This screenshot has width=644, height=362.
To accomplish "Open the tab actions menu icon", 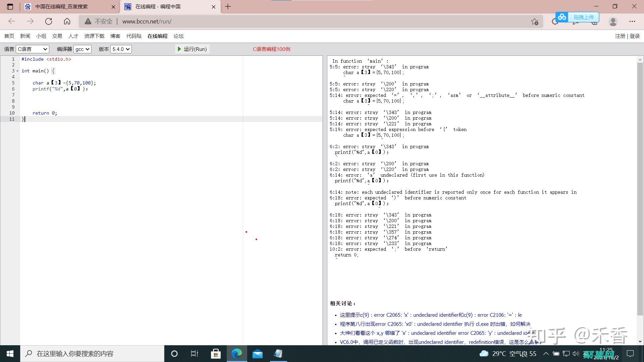I will [x=10, y=7].
